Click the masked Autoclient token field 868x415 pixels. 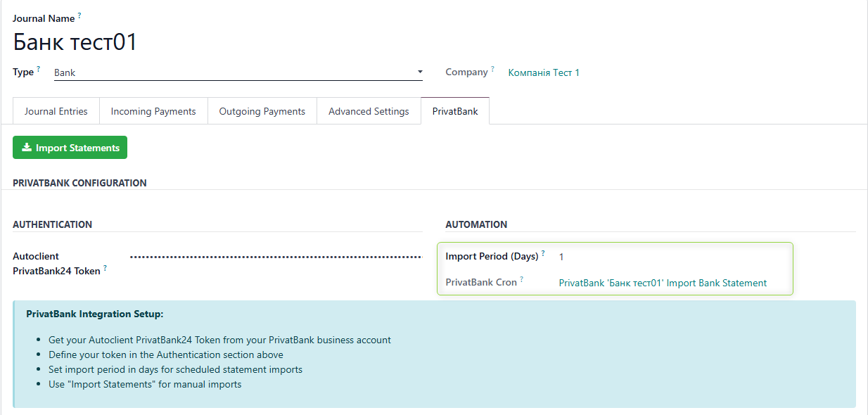pos(274,256)
